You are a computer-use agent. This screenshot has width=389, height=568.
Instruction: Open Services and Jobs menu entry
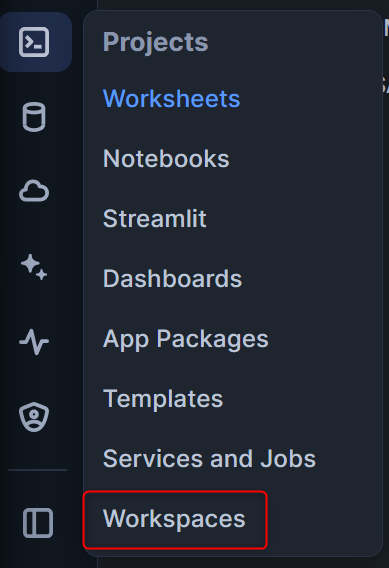(209, 459)
